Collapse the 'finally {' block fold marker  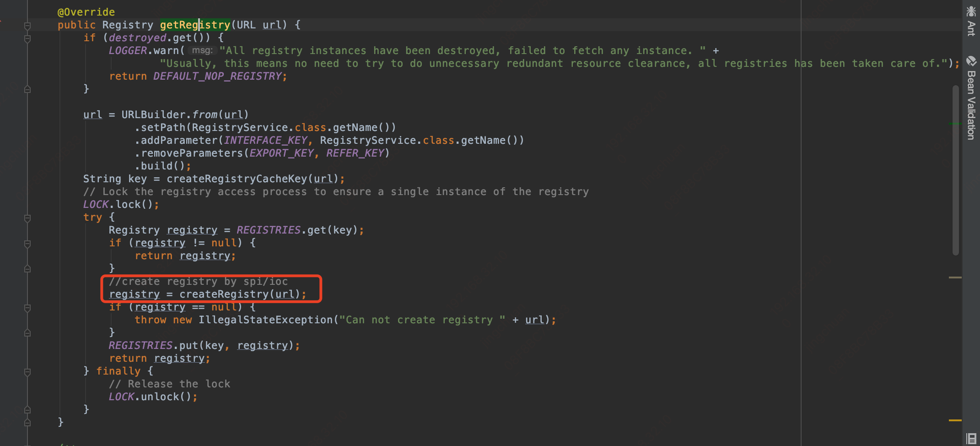pos(27,372)
